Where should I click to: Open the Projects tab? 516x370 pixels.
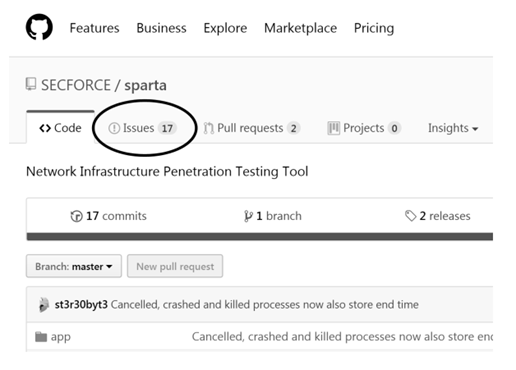tap(364, 128)
